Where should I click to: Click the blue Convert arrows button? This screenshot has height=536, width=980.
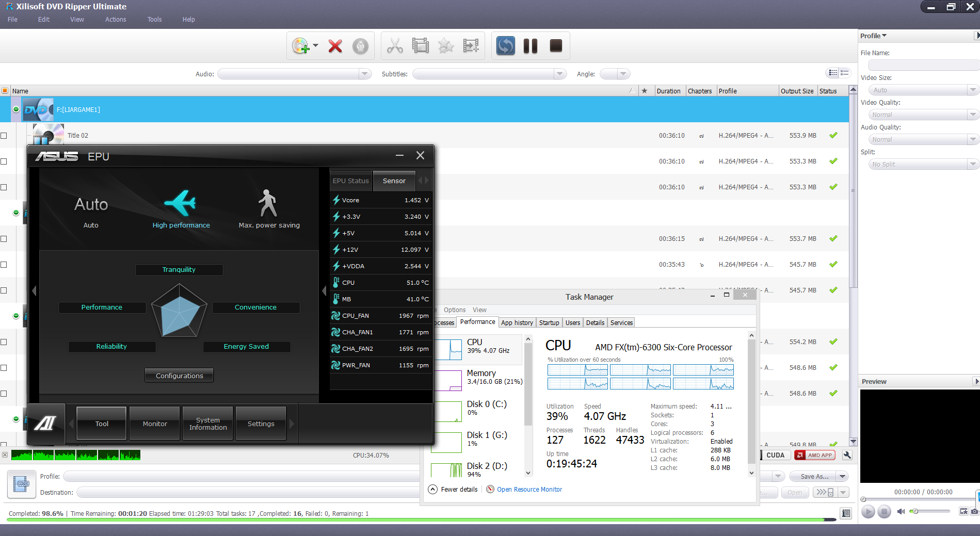click(505, 46)
